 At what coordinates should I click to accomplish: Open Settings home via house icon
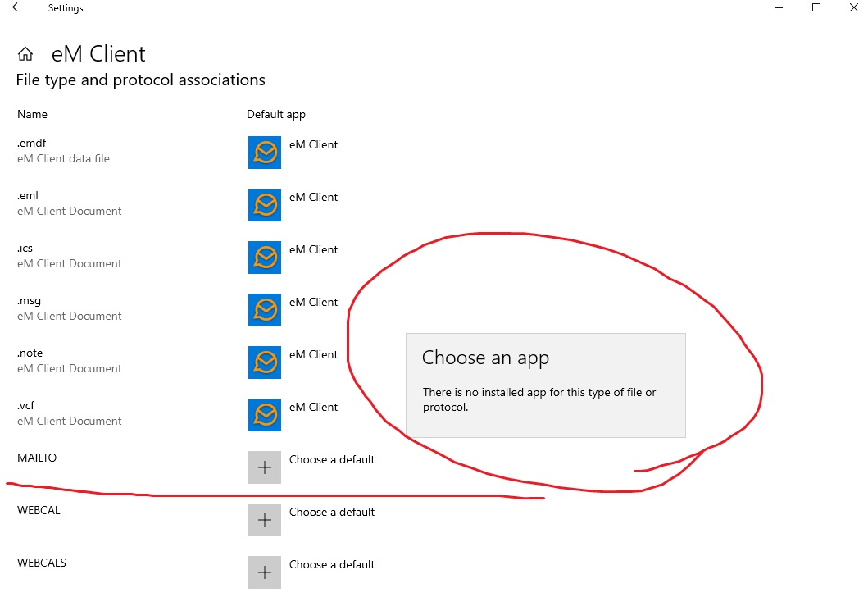[25, 54]
